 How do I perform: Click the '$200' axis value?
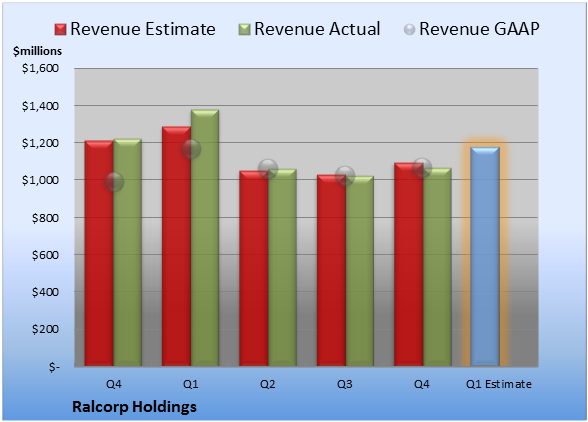[x=45, y=329]
